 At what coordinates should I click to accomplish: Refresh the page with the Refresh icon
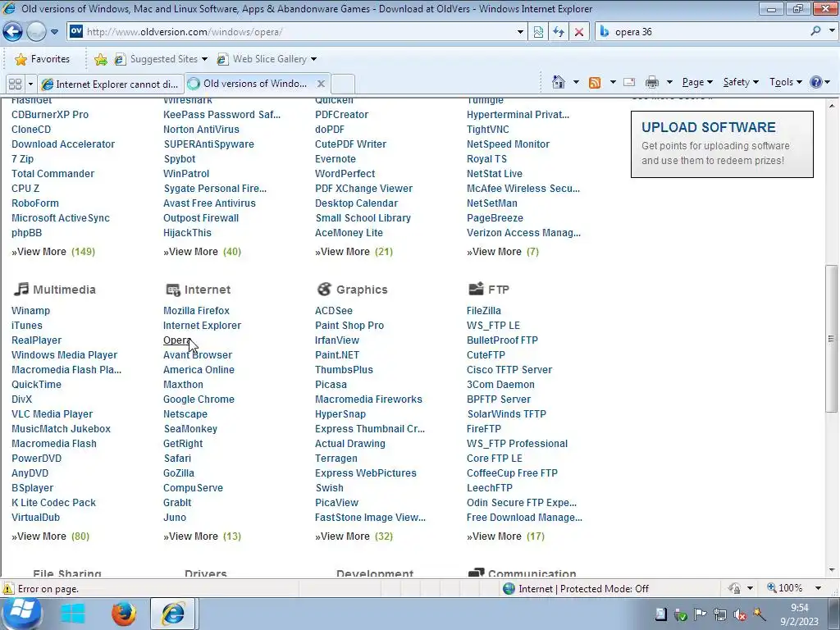[558, 32]
